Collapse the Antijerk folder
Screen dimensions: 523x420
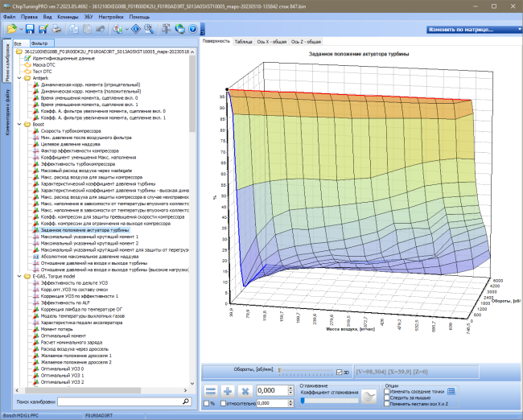[19, 78]
